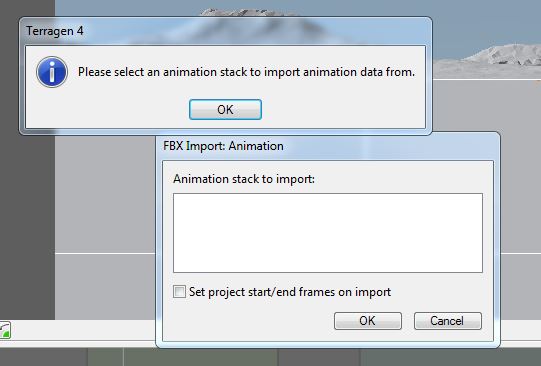Click the snowy mountain in the 3D preview
541x366 pixels.
(x=247, y=12)
